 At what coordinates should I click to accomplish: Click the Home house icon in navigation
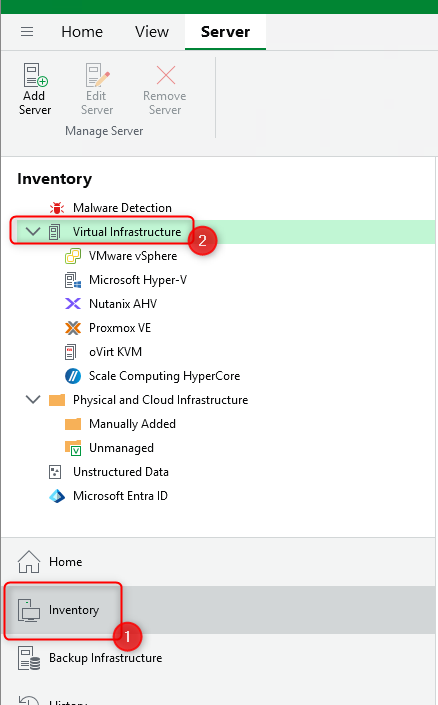[29, 562]
